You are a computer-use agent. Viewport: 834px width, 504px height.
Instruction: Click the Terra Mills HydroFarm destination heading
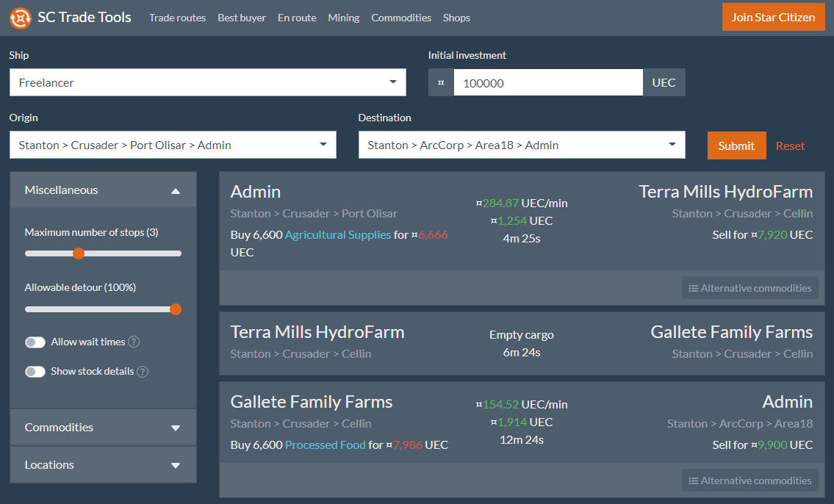725,192
